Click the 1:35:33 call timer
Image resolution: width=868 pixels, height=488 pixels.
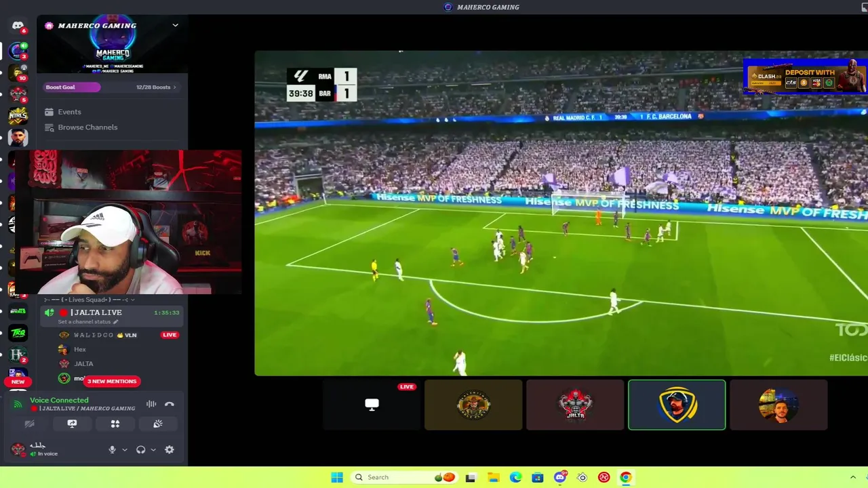[x=167, y=312]
